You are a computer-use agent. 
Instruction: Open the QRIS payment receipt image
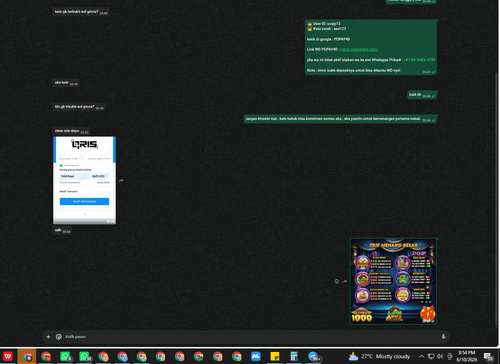[x=85, y=180]
